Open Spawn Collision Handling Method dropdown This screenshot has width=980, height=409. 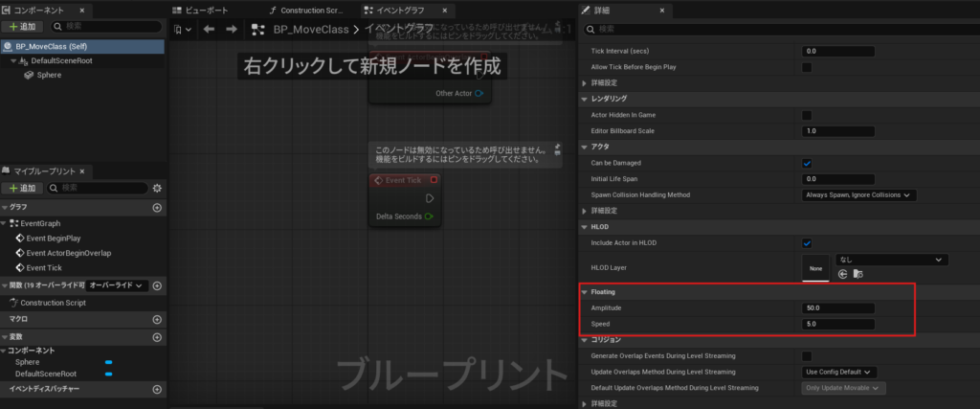858,194
